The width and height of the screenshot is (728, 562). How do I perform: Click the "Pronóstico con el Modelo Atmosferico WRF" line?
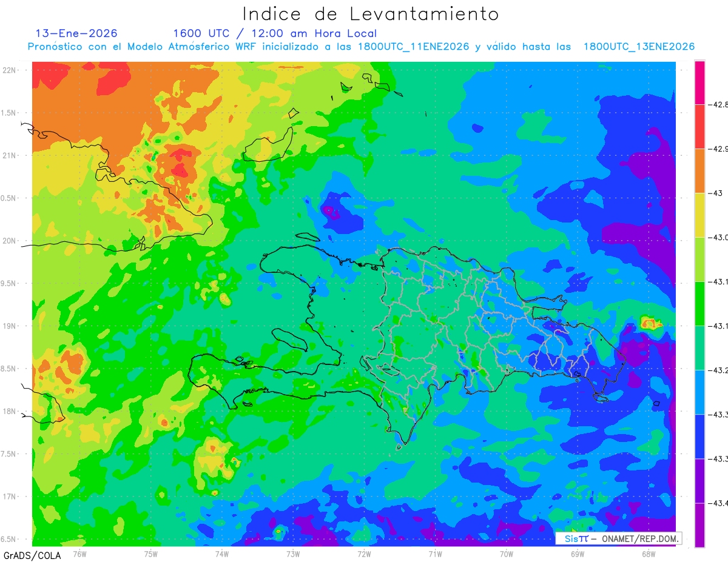click(361, 47)
